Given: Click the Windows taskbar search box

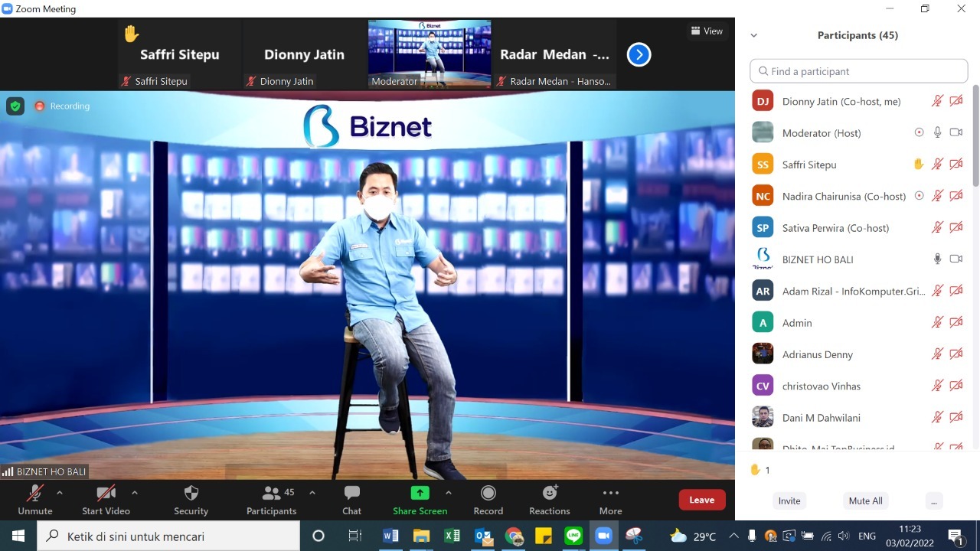Looking at the screenshot, I should 168,536.
